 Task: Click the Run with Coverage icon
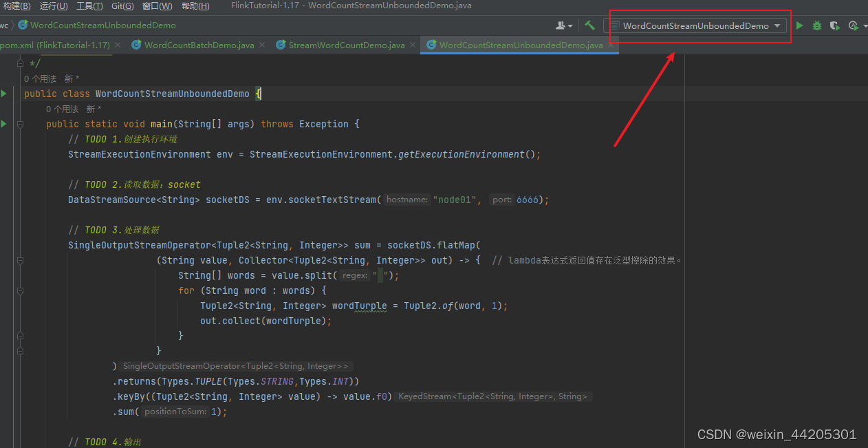[835, 25]
